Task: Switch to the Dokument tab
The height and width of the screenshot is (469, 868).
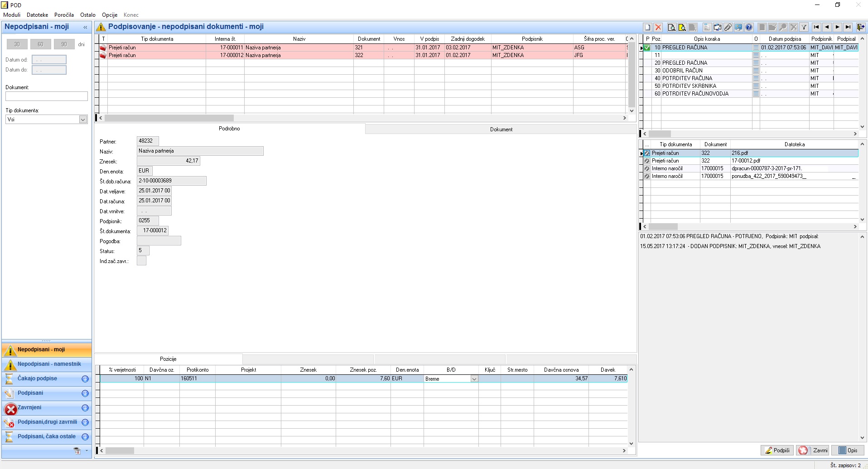Action: coord(501,129)
